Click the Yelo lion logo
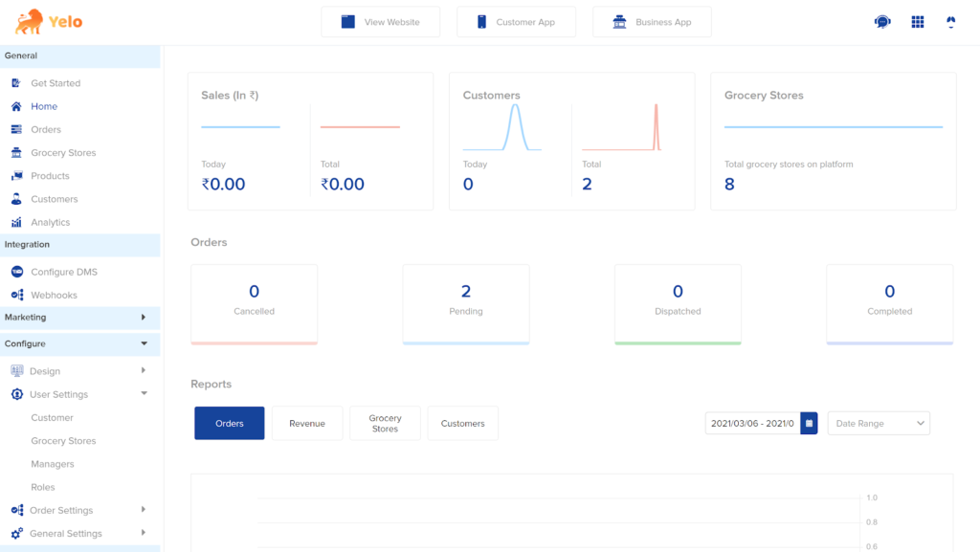Viewport: 980px width, 552px height. coord(30,22)
